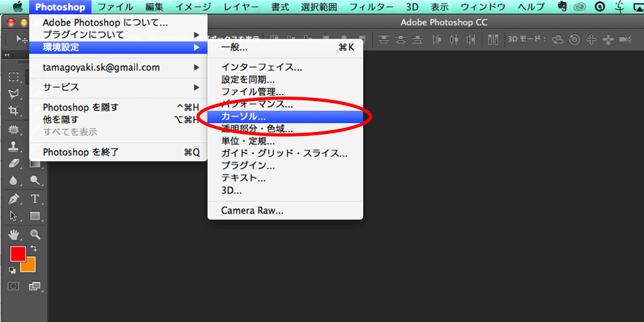Screen dimensions: 644x322
Task: Quit via Photoshop を終了
Action: click(118, 153)
